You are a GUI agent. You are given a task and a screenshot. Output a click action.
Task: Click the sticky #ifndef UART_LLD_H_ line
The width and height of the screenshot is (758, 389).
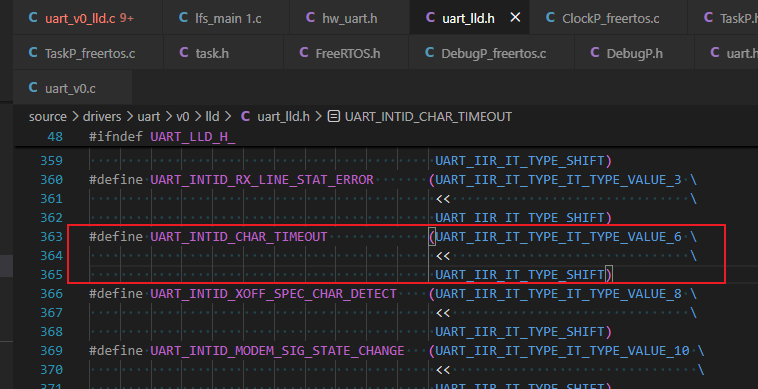click(162, 137)
